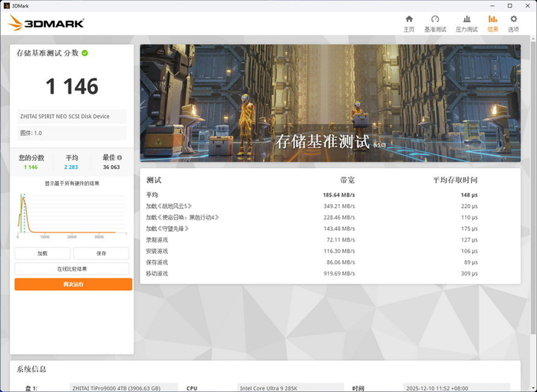The image size is (537, 392).
Task: Click the ZHITAI SPIRIT NEO SCSI Disk Device field
Action: (x=72, y=117)
